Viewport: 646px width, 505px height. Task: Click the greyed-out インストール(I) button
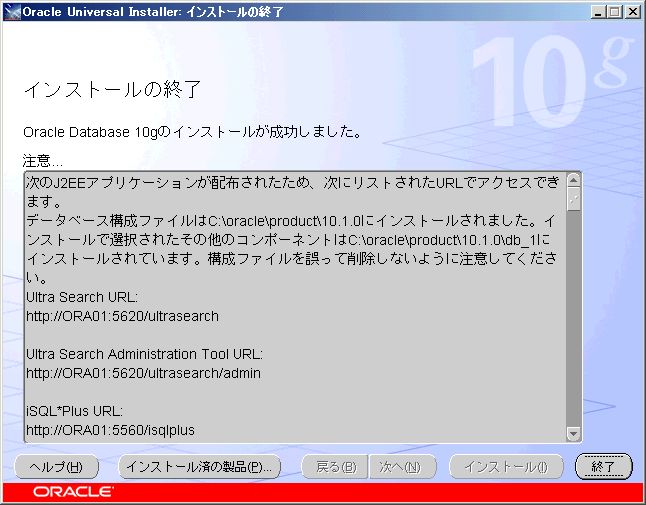tap(506, 467)
